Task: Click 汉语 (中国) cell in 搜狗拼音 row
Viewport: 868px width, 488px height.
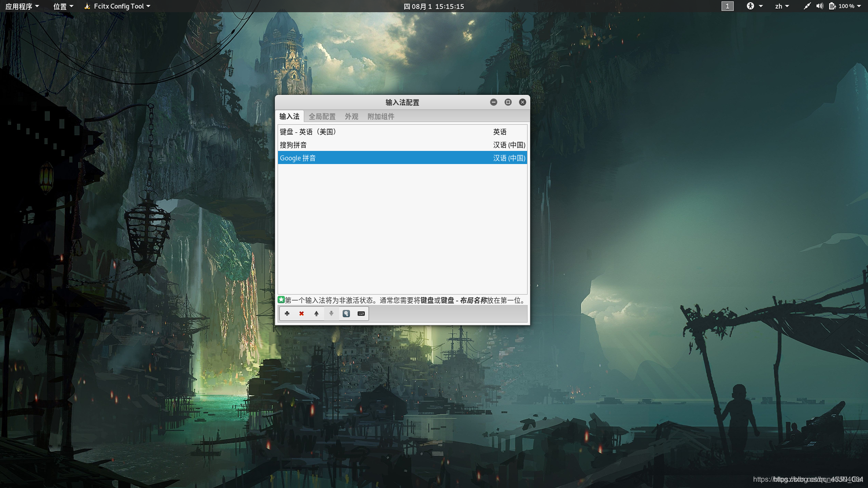Action: click(509, 145)
